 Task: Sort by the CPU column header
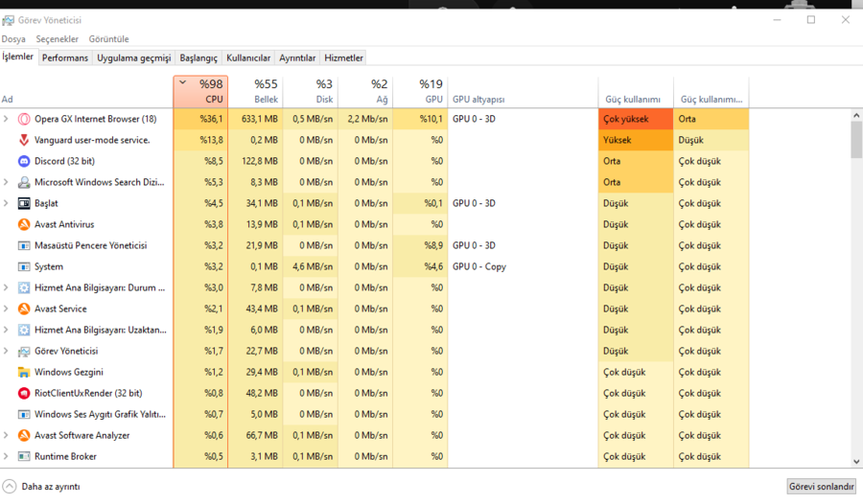(200, 91)
